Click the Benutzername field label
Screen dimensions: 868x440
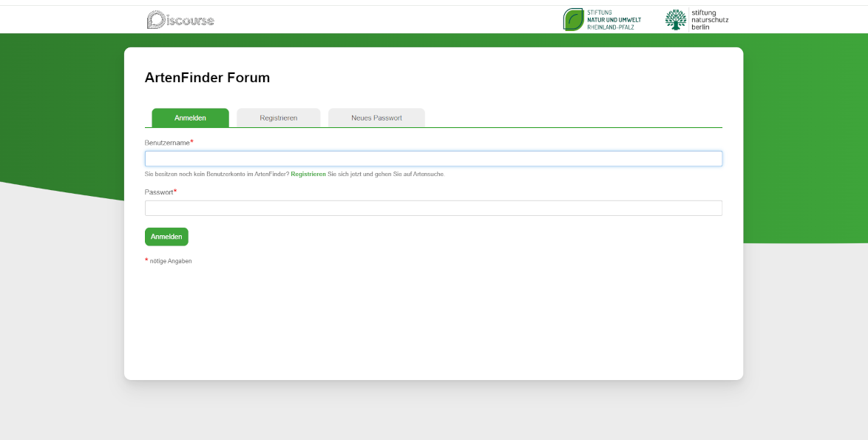pyautogui.click(x=167, y=143)
